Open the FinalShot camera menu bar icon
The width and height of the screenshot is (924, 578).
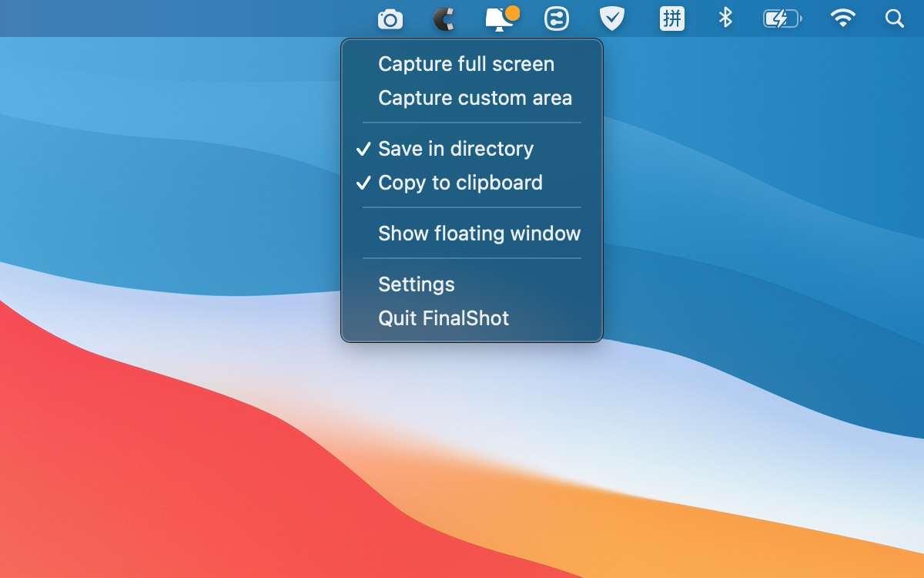[390, 19]
